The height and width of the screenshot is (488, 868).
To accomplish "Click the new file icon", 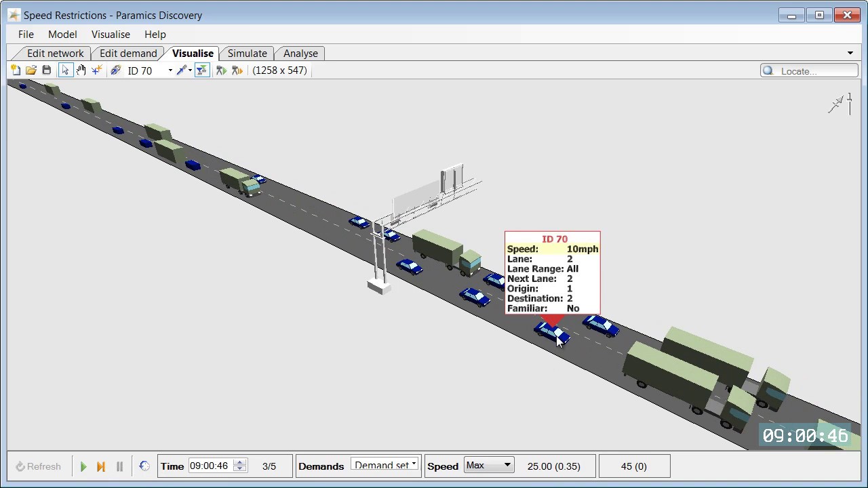I will coord(15,70).
